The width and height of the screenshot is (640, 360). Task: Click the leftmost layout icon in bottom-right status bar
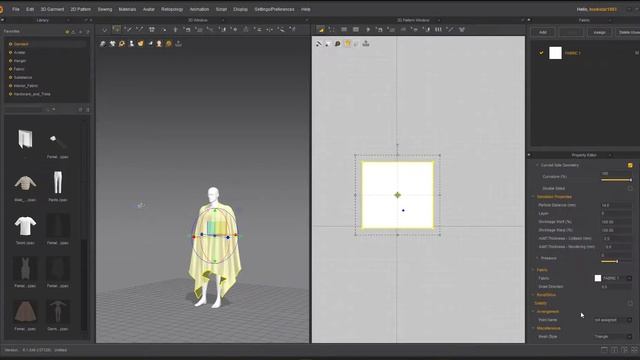tap(604, 350)
